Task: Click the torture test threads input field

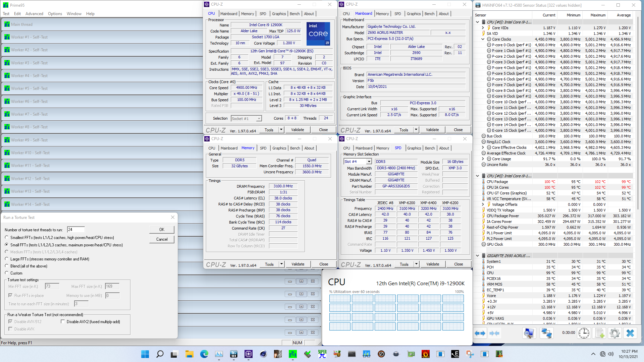Action: (x=75, y=229)
